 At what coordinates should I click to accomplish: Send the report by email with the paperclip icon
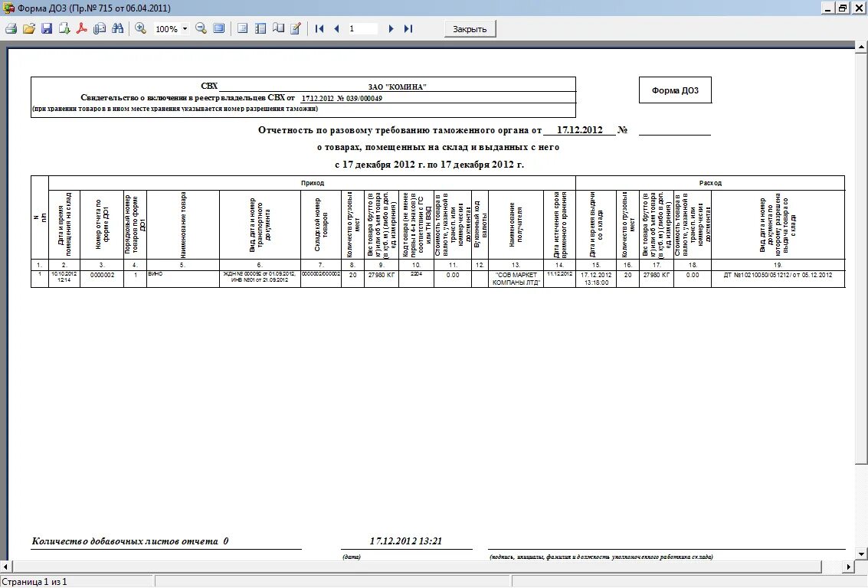pyautogui.click(x=100, y=29)
